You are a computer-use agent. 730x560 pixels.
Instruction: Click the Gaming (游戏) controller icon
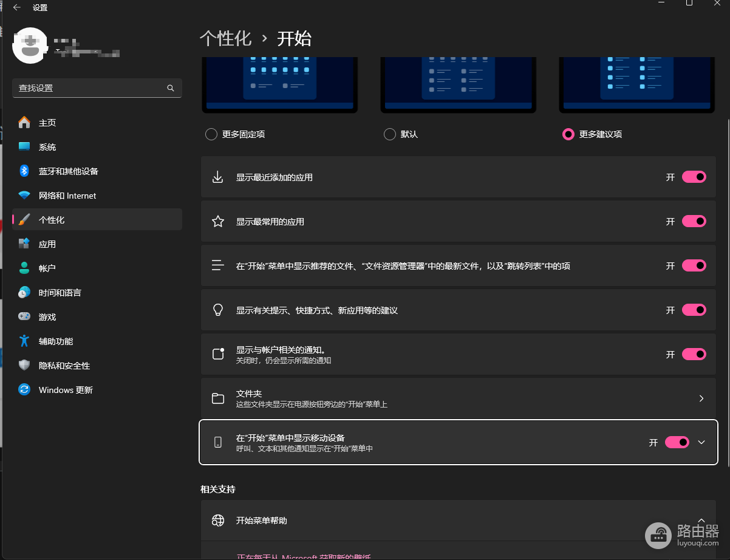point(24,317)
